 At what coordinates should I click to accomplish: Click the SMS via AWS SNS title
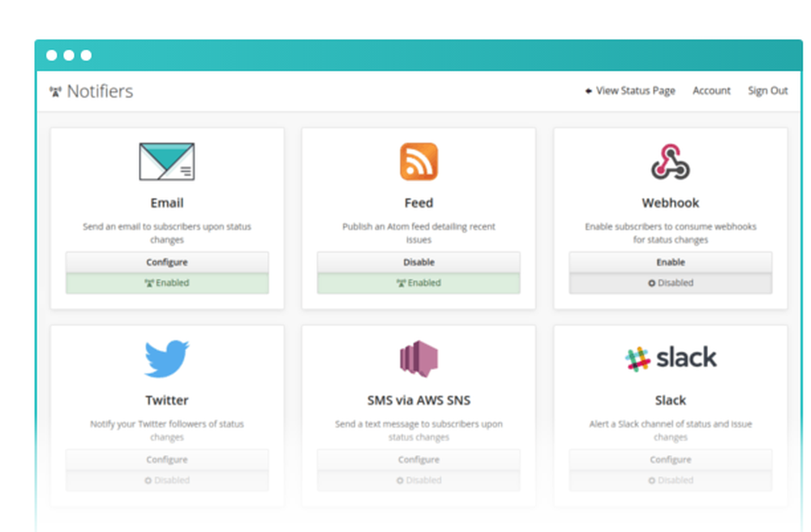tap(419, 400)
